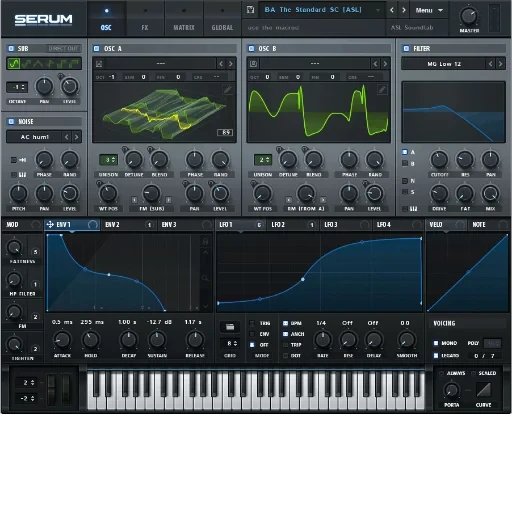Image resolution: width=512 pixels, height=512 pixels.
Task: Click the envelope zoom magnifier icon
Action: click(x=205, y=278)
